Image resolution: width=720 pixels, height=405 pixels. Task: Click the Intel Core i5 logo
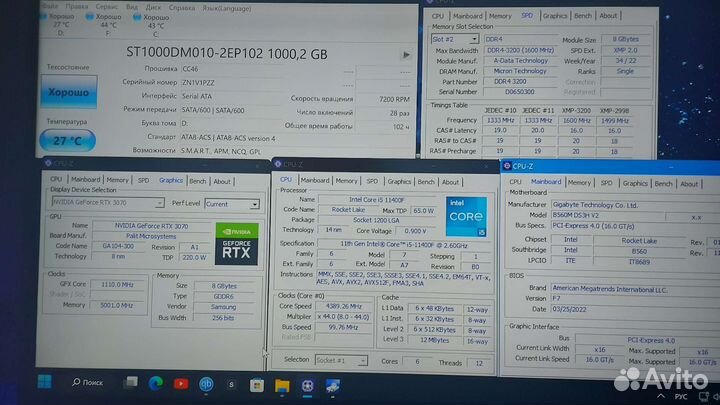click(466, 217)
